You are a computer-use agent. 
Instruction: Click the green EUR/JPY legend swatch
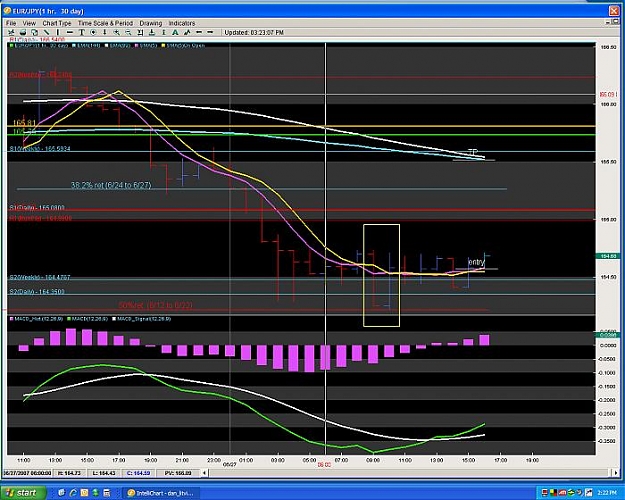(x=12, y=46)
